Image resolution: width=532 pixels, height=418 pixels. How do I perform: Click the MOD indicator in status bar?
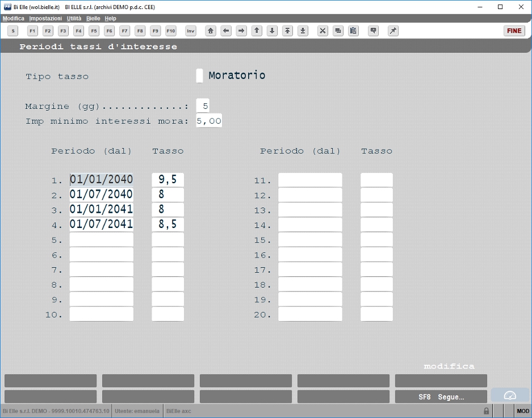(523, 411)
